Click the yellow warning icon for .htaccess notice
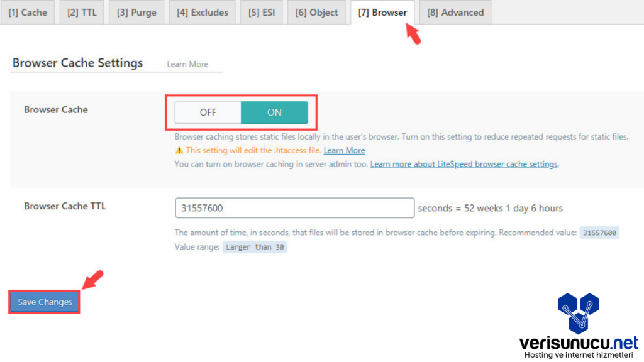This screenshot has width=644, height=362. tap(179, 151)
